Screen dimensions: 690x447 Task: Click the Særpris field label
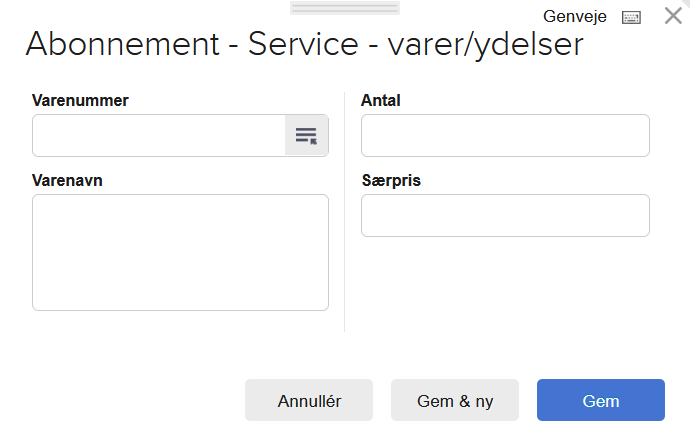(x=391, y=180)
